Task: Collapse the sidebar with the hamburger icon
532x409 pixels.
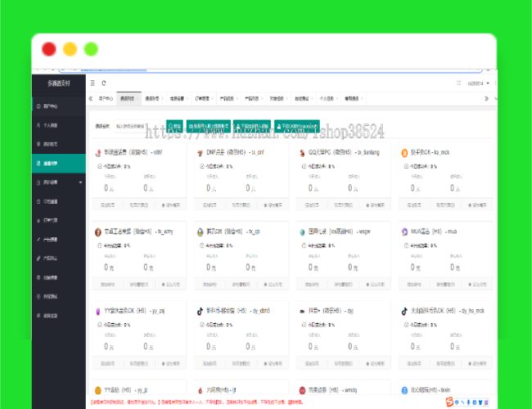Action: tap(92, 83)
